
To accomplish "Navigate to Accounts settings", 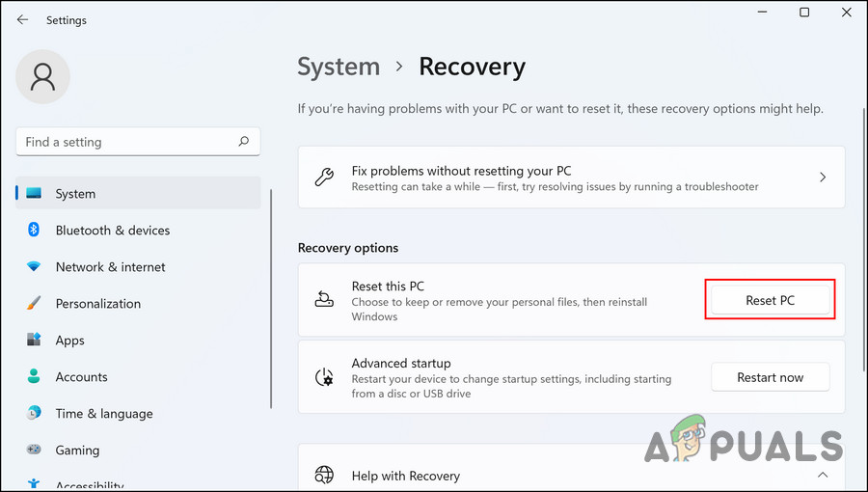I will click(x=138, y=376).
